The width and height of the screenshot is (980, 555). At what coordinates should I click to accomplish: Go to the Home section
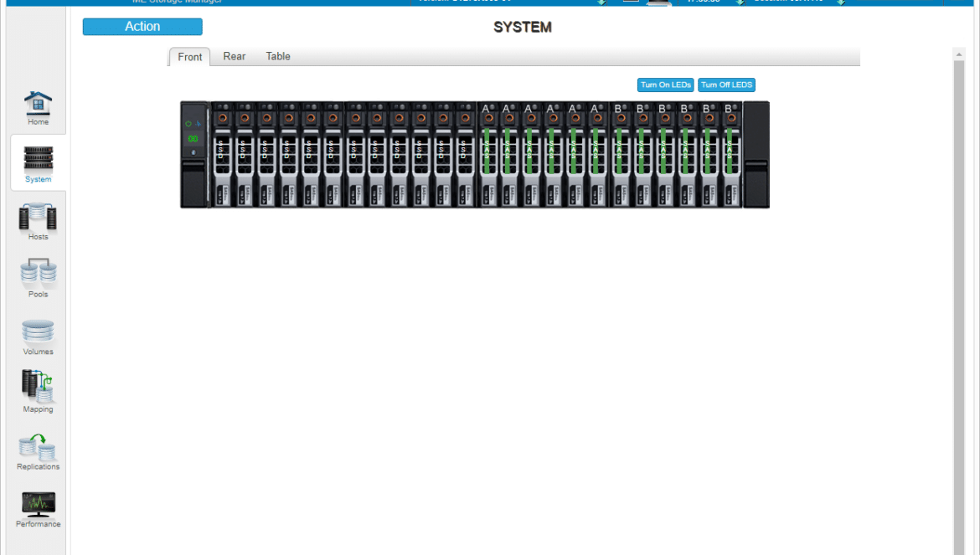click(x=38, y=108)
